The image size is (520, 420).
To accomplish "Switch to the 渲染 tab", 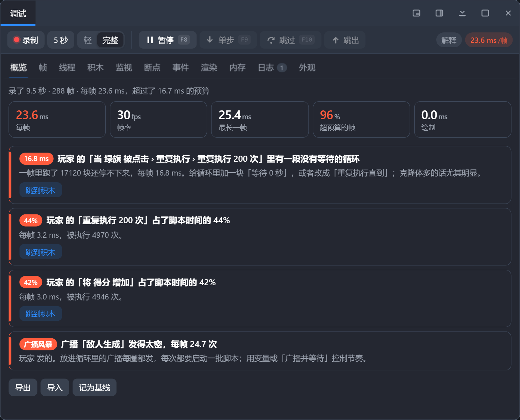I will coord(209,68).
